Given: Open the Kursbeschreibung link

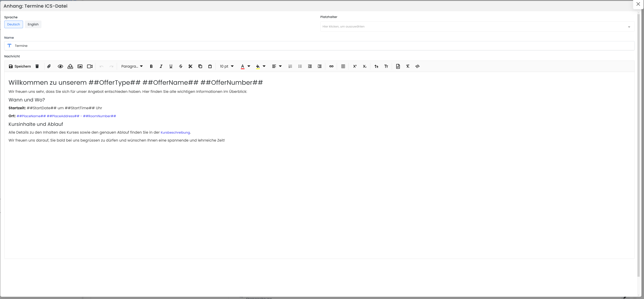Looking at the screenshot, I should pos(175,133).
